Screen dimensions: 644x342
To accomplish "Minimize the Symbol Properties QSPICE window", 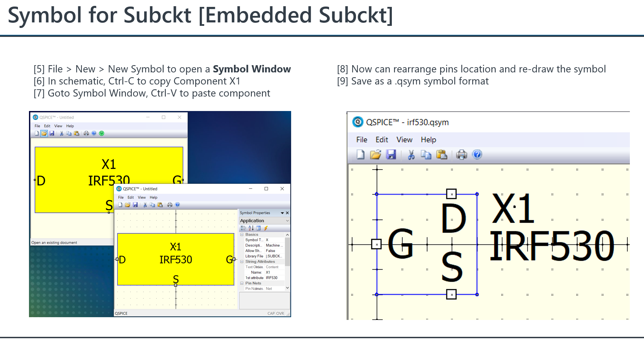I will (250, 189).
